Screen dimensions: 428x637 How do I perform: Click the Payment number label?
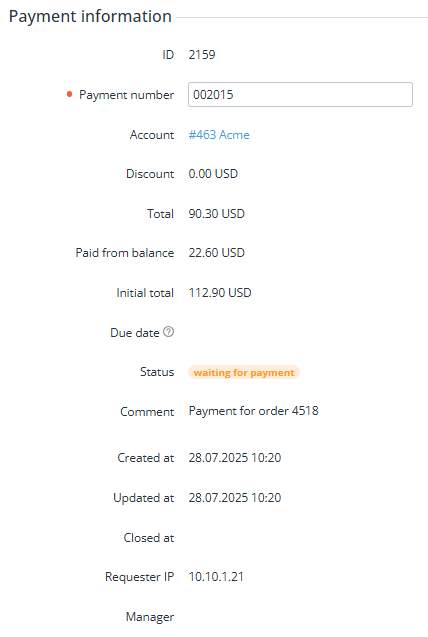point(126,95)
